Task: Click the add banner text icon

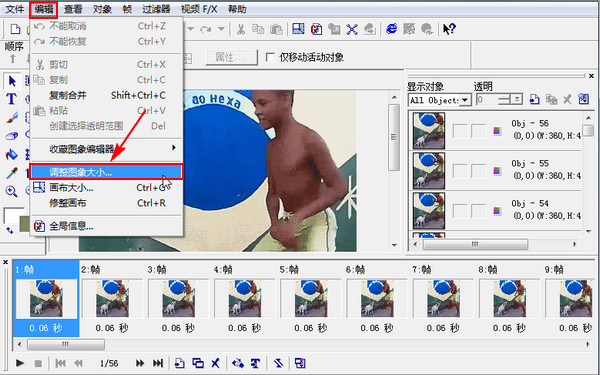Action: point(256,363)
